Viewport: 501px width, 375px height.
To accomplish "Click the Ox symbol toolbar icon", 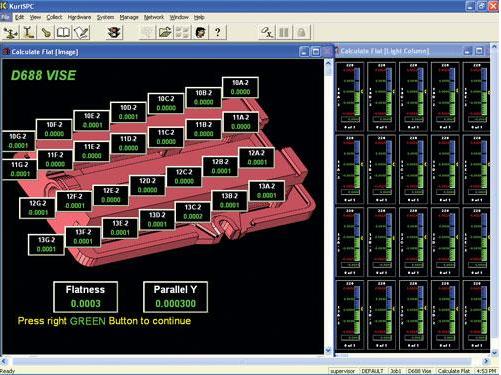I will [x=267, y=32].
